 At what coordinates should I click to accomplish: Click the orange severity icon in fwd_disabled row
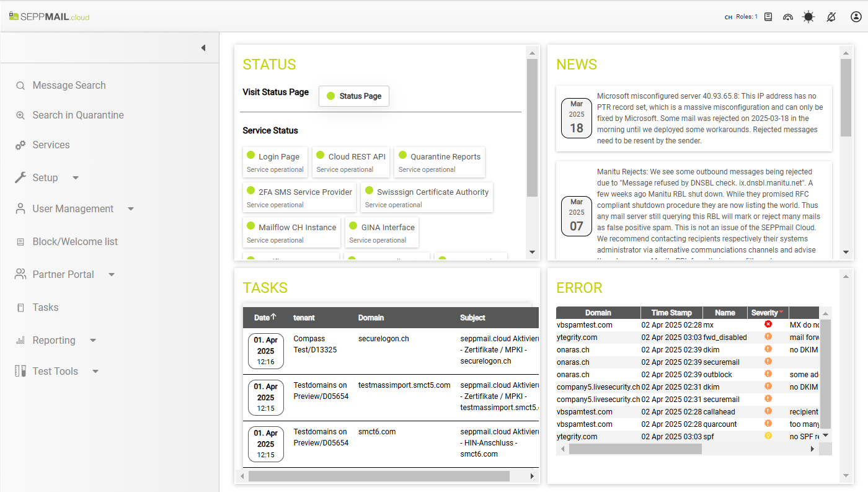pos(768,337)
